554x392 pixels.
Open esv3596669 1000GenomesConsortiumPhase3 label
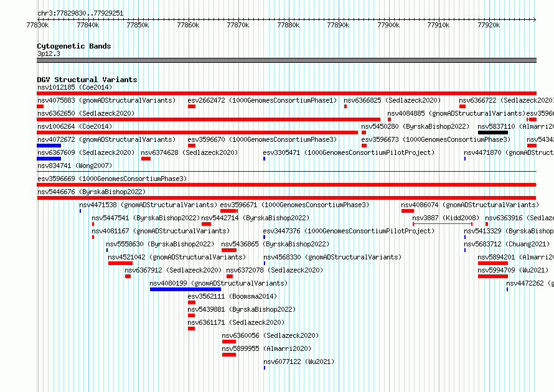112,179
